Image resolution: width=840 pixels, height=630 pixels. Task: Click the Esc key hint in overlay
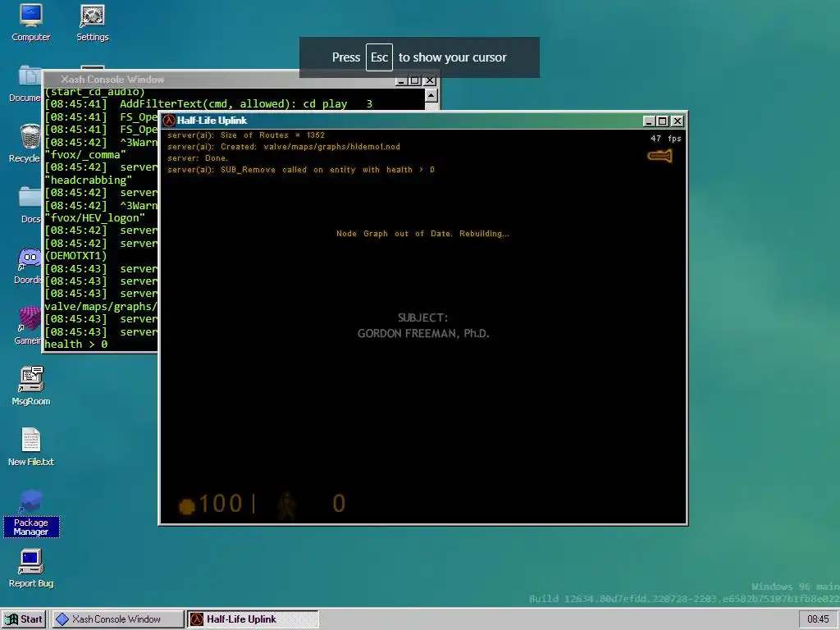coord(379,57)
